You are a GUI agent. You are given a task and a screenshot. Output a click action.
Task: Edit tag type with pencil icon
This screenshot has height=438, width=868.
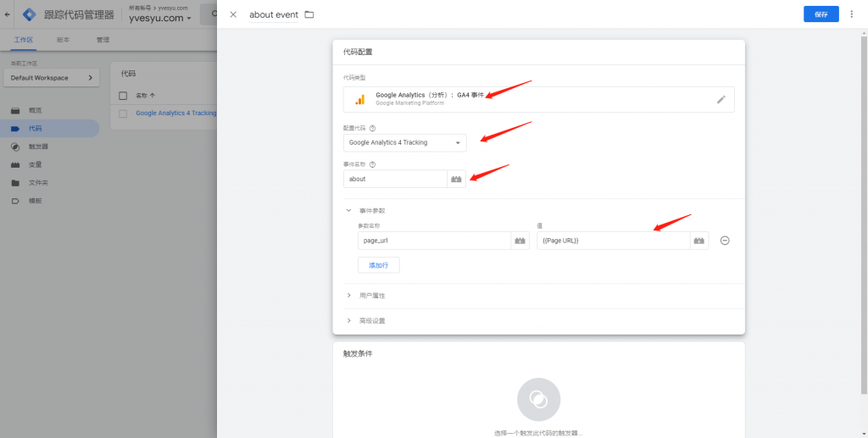tap(721, 100)
